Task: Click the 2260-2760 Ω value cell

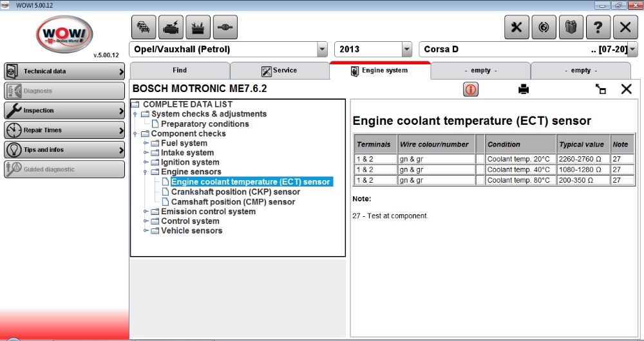Action: 583,159
